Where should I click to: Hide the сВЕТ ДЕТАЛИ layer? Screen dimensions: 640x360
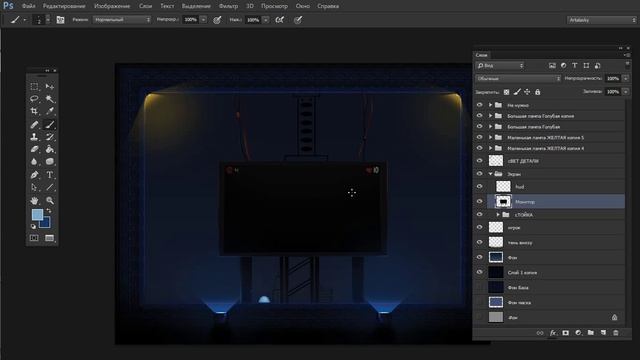480,161
